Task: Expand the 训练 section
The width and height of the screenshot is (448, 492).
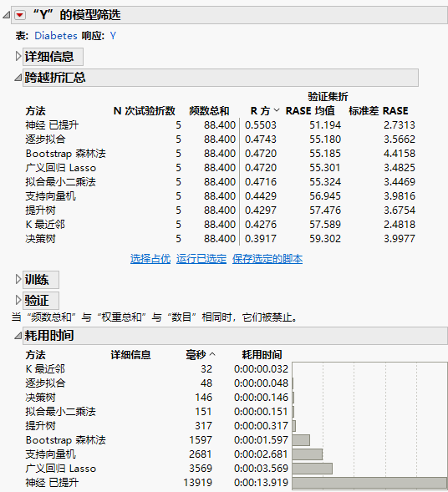Action: pyautogui.click(x=18, y=279)
